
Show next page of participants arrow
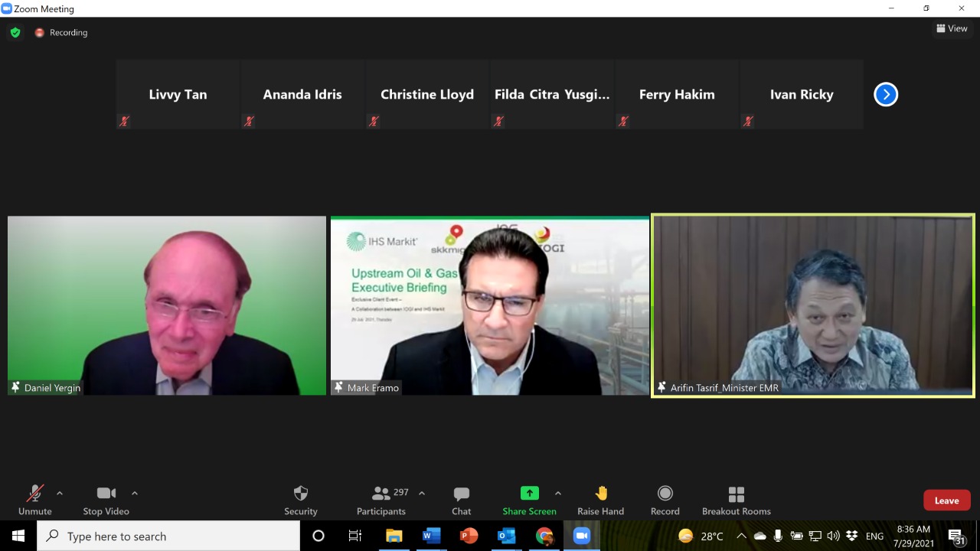coord(886,94)
